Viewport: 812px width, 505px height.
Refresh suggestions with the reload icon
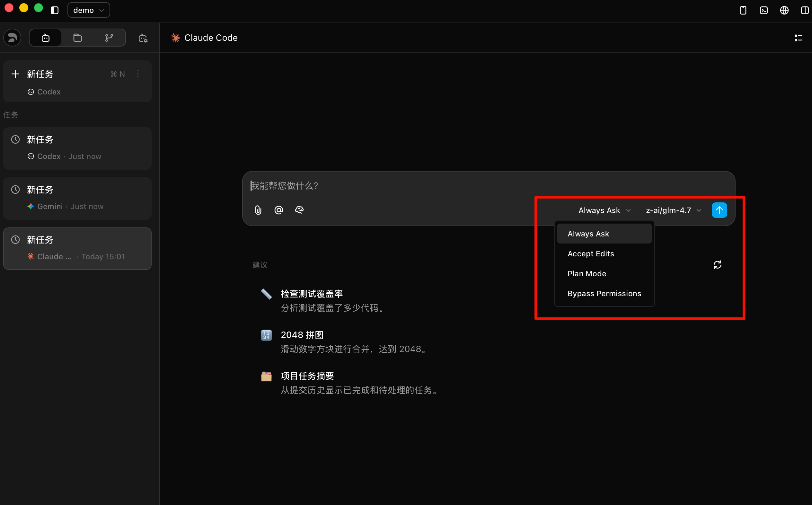point(717,265)
